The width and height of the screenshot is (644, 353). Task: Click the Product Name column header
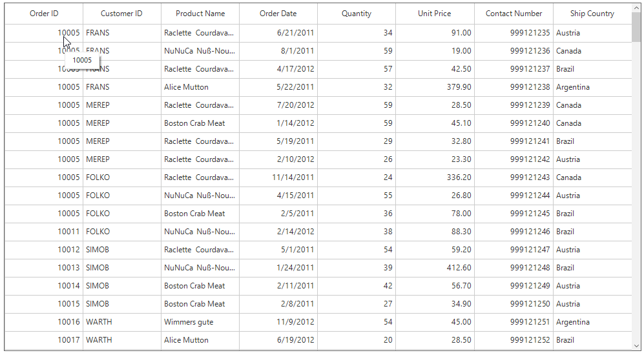[x=200, y=14]
